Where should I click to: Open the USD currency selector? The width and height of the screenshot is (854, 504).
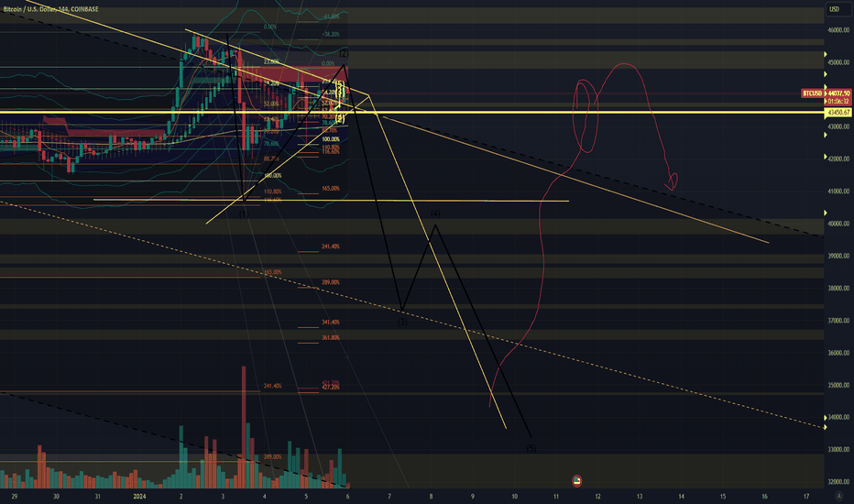834,9
